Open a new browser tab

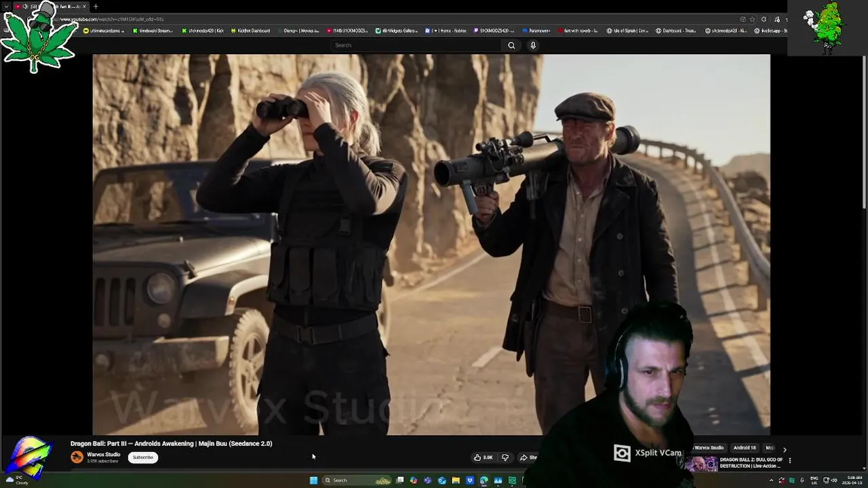click(x=96, y=6)
